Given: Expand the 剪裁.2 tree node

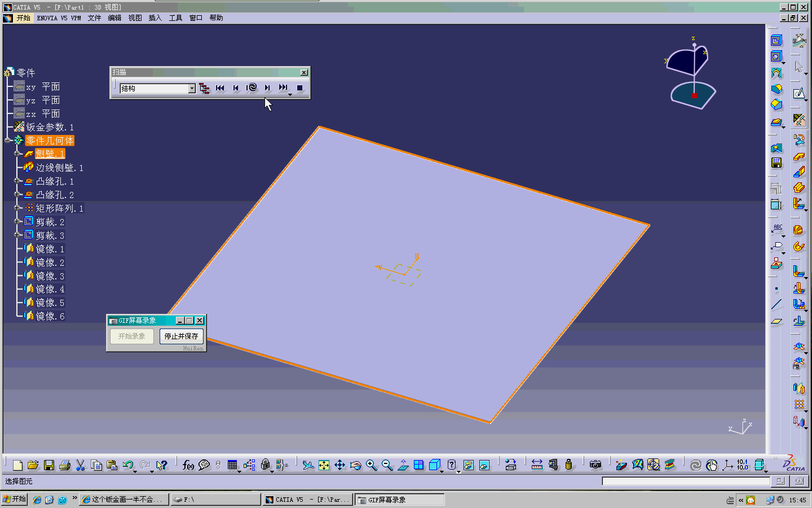Looking at the screenshot, I should point(17,221).
